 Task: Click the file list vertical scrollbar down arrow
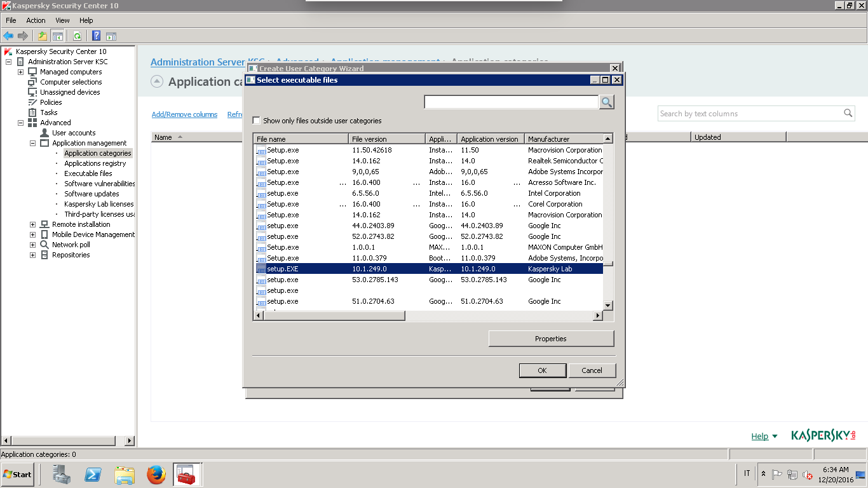[608, 306]
